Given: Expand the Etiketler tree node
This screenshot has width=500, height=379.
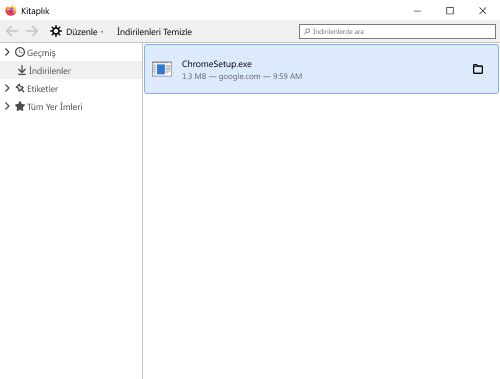Looking at the screenshot, I should click(7, 88).
